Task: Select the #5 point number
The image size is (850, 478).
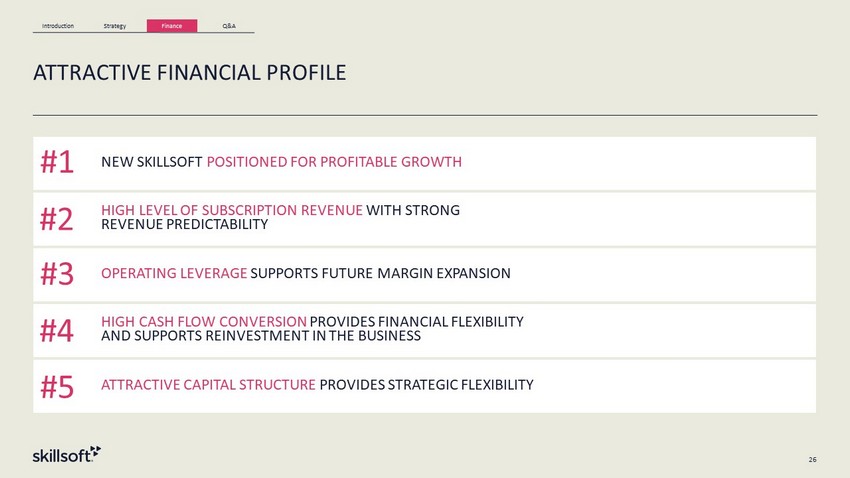Action: pyautogui.click(x=57, y=386)
